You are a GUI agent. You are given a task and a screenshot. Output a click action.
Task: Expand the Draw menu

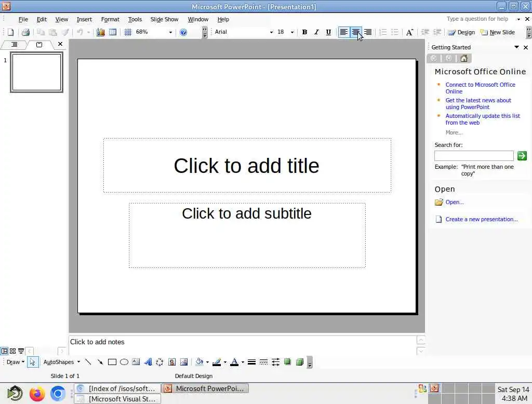click(15, 362)
